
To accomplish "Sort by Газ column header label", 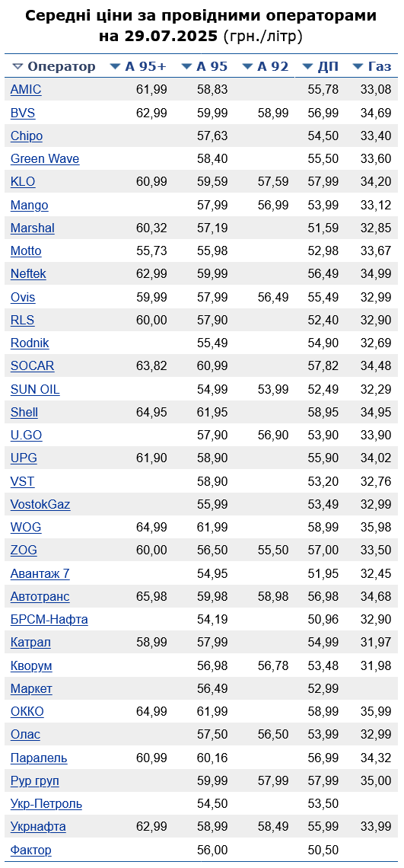I will [380, 67].
